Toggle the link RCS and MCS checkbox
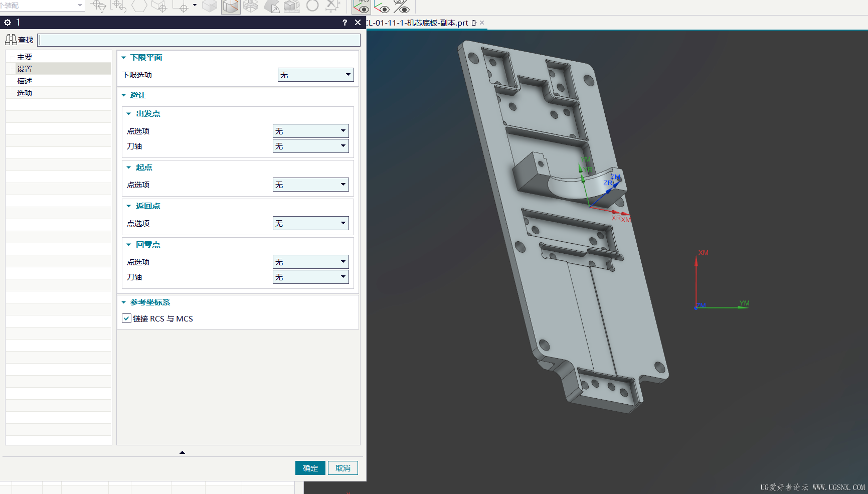Screen dimensions: 868x494 [127, 318]
